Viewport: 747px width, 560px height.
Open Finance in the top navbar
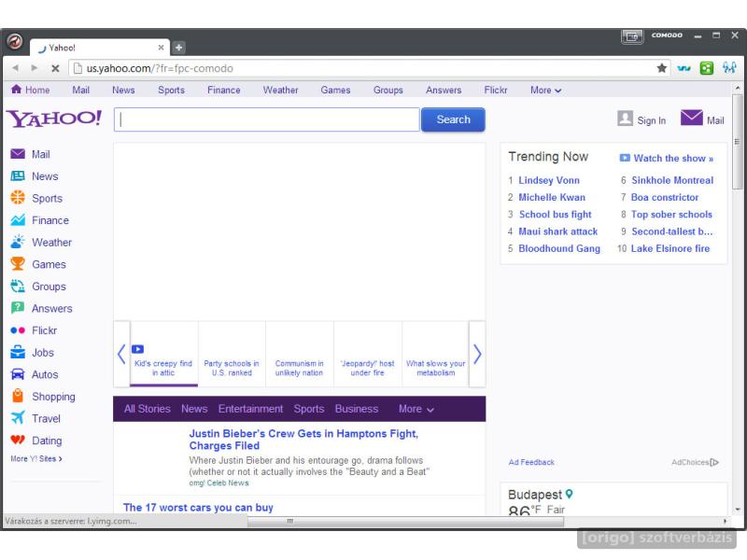coord(224,90)
